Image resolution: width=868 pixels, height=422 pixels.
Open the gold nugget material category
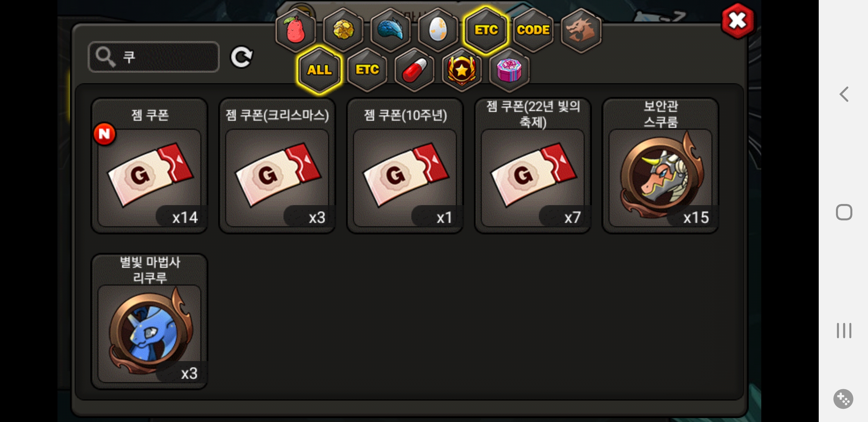[343, 30]
